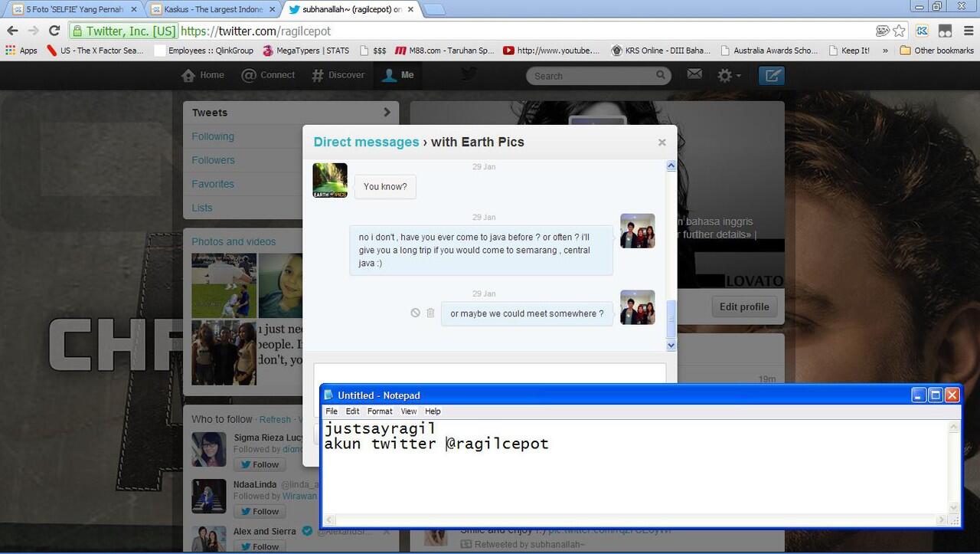Image resolution: width=980 pixels, height=554 pixels.
Task: Close the Kaskus browser tab
Action: pyautogui.click(x=273, y=9)
